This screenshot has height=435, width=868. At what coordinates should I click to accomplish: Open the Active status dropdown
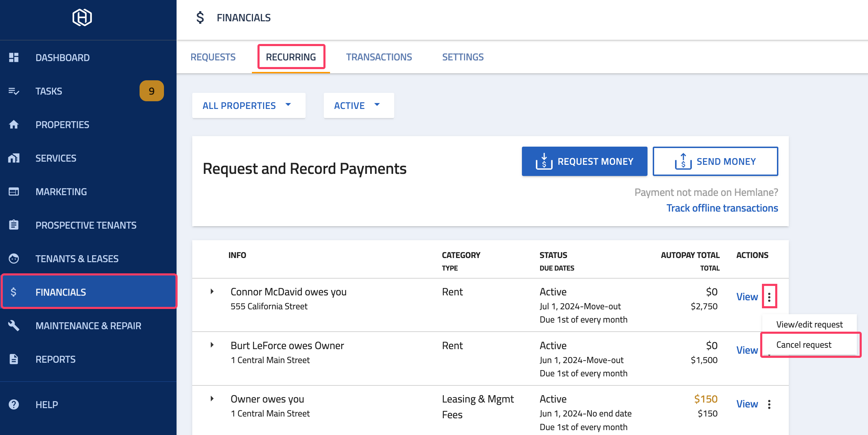(358, 105)
